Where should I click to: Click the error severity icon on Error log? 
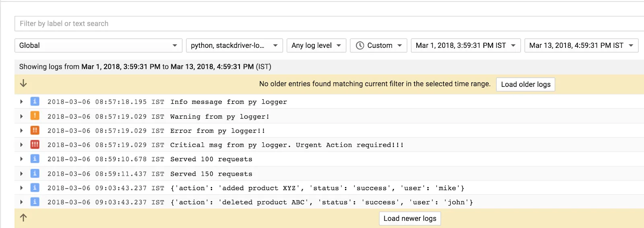[x=35, y=131]
